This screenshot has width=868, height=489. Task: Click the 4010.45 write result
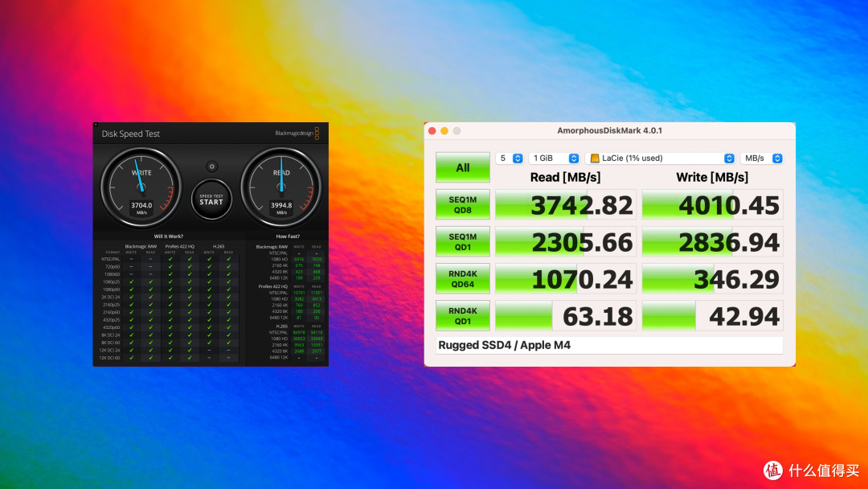pos(712,205)
